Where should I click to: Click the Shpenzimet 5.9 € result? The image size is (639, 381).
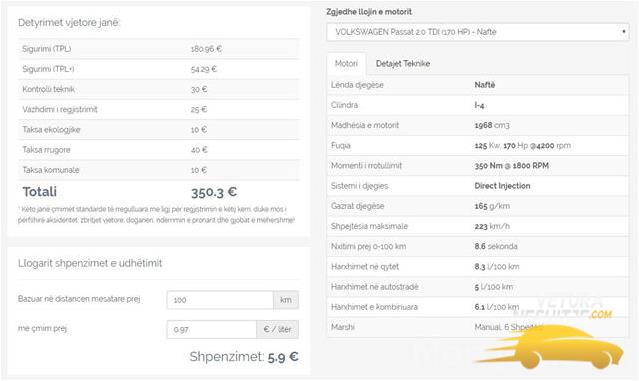point(244,357)
